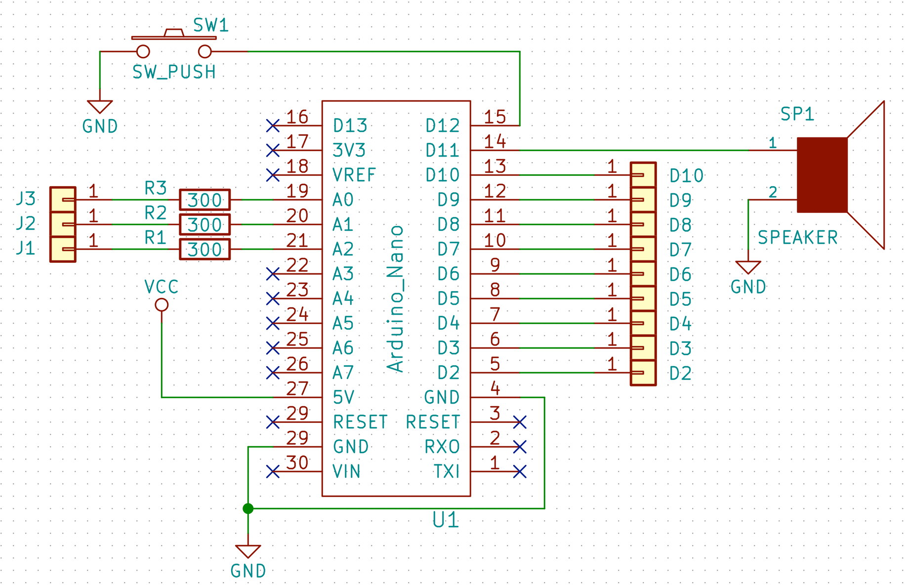This screenshot has width=907, height=588.
Task: Click the SP1 speaker symbol
Action: (x=841, y=175)
